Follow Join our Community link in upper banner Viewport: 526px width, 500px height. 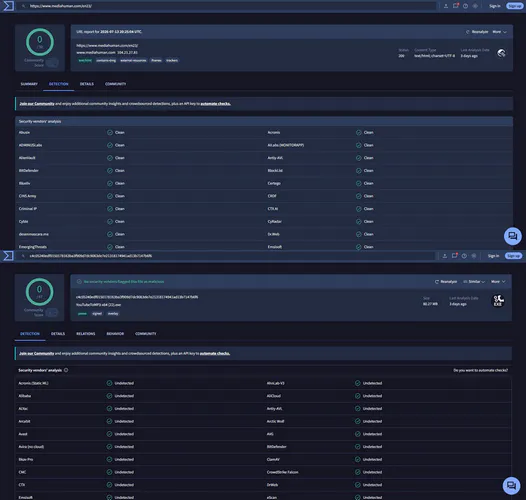click(37, 104)
